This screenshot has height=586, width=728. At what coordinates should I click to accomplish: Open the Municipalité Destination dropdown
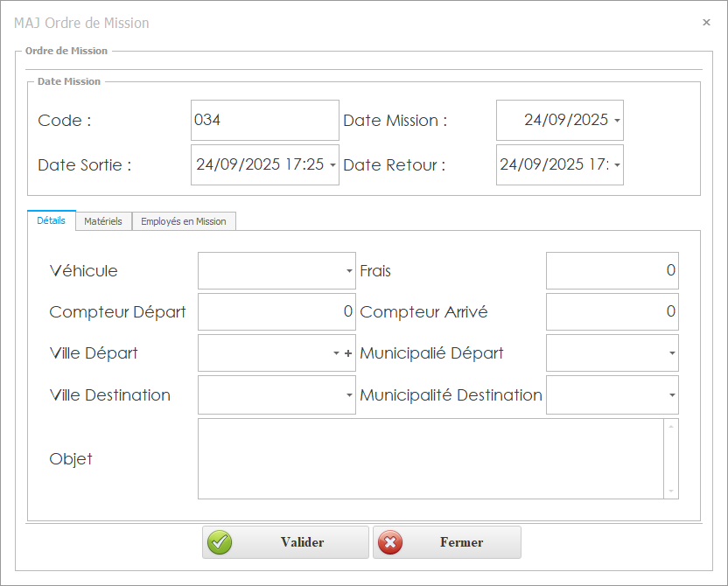tap(672, 395)
